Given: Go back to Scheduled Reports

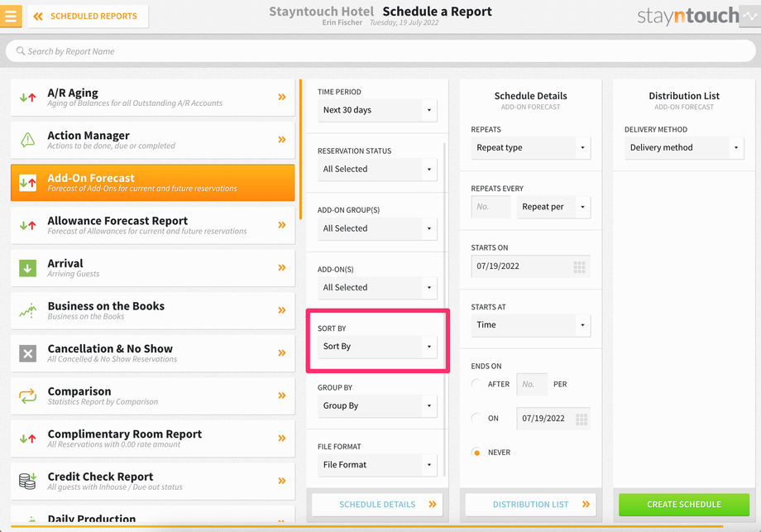Looking at the screenshot, I should [88, 16].
